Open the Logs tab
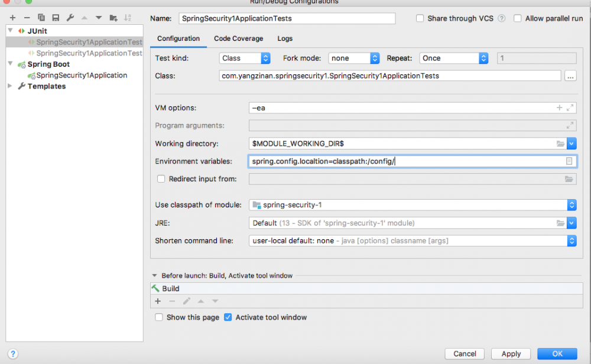Image resolution: width=591 pixels, height=364 pixels. tap(285, 38)
